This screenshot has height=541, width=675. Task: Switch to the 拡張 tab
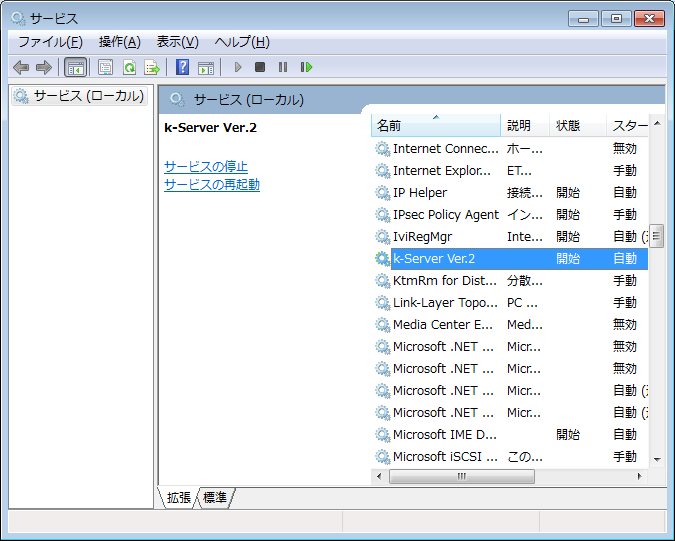(x=179, y=498)
